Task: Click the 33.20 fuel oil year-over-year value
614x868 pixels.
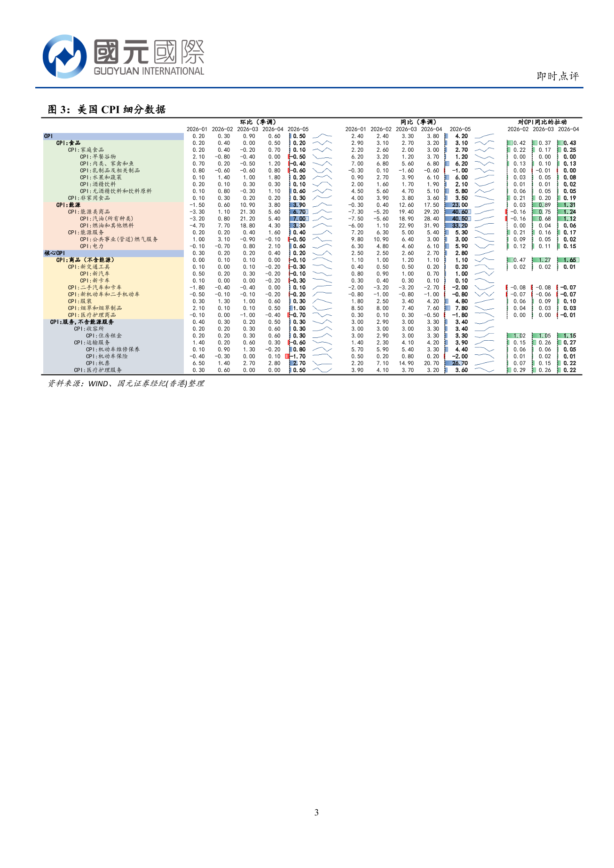Action: (460, 226)
